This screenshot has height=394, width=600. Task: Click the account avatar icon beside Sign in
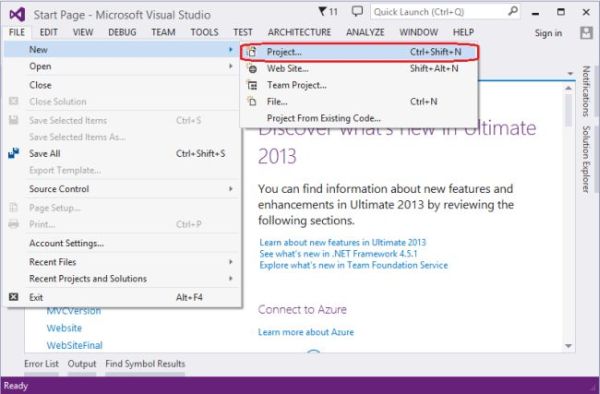pyautogui.click(x=586, y=33)
